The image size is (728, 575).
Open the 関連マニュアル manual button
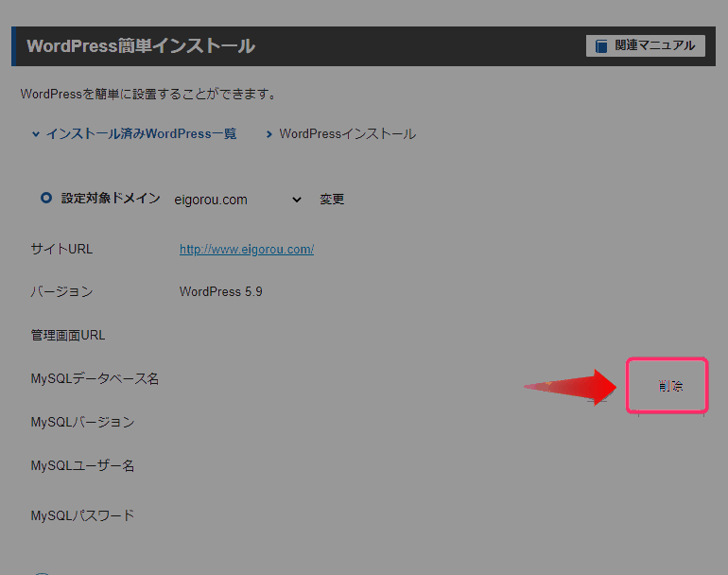[x=646, y=45]
